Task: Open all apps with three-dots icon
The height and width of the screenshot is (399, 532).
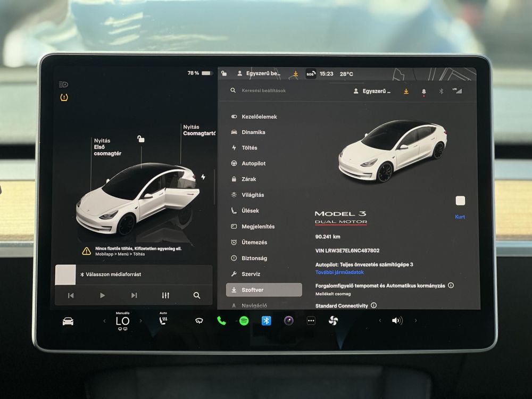Action: tap(311, 321)
